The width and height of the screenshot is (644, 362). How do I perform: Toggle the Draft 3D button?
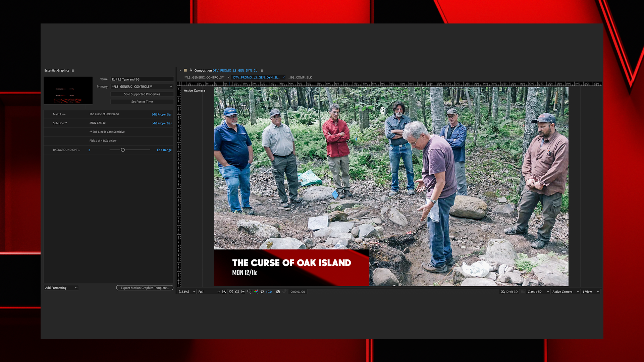[509, 292]
